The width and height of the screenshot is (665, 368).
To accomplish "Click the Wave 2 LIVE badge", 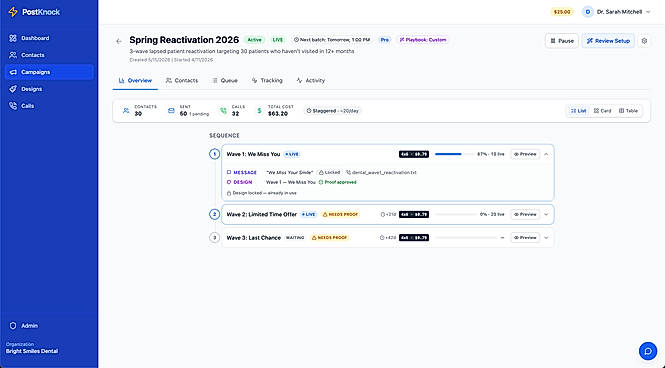I will pos(309,215).
